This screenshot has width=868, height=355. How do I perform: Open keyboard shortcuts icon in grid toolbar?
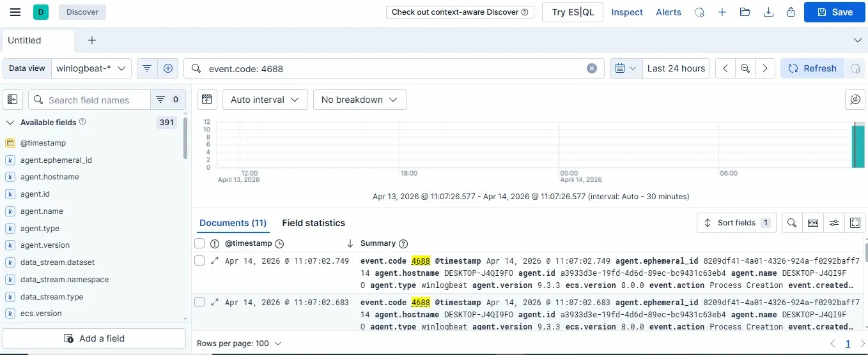[813, 223]
